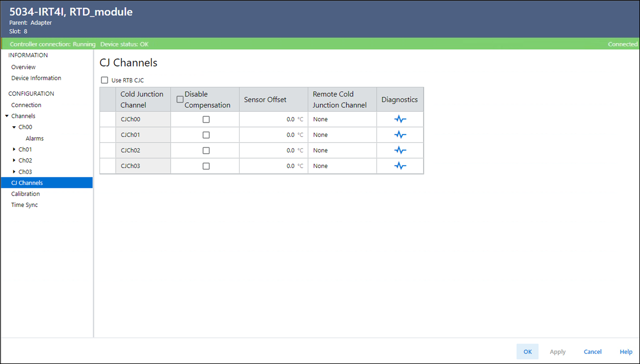Screen dimensions: 640x364
Task: Open Alarms under Ch00
Action: [35, 138]
